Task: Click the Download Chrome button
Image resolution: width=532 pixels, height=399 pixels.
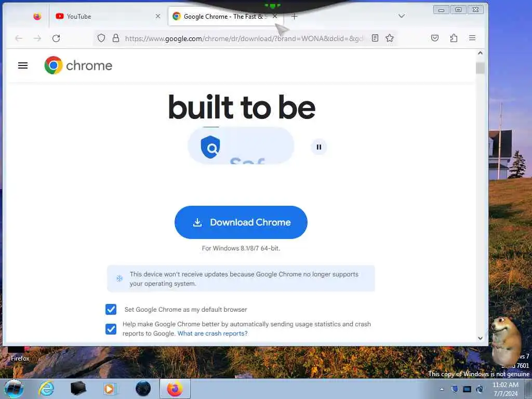Action: 241,222
